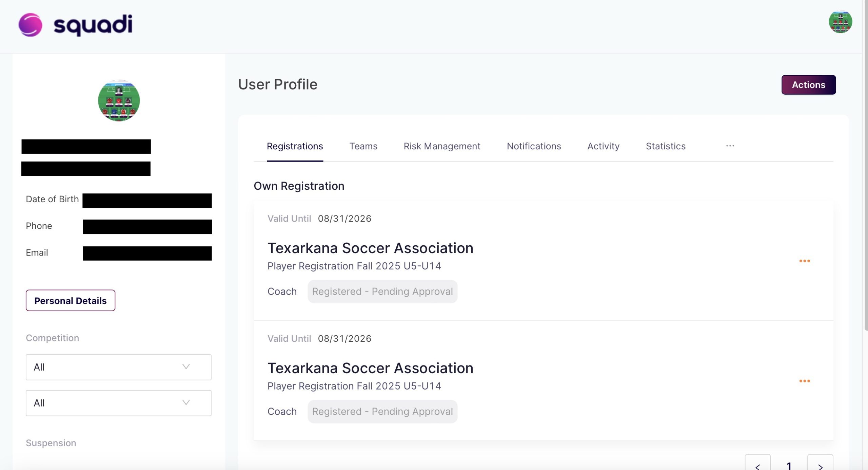Click the Actions button
Viewport: 868px width, 470px height.
click(x=808, y=84)
